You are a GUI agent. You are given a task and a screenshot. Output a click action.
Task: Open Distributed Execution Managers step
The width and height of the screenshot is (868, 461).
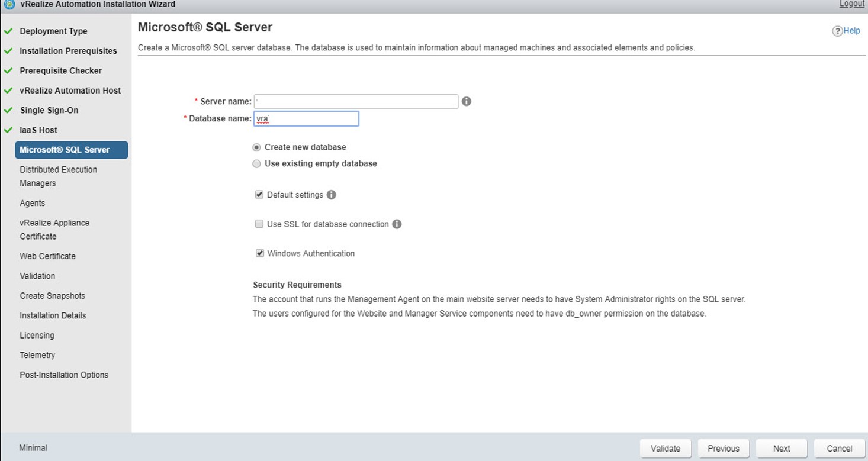[58, 176]
